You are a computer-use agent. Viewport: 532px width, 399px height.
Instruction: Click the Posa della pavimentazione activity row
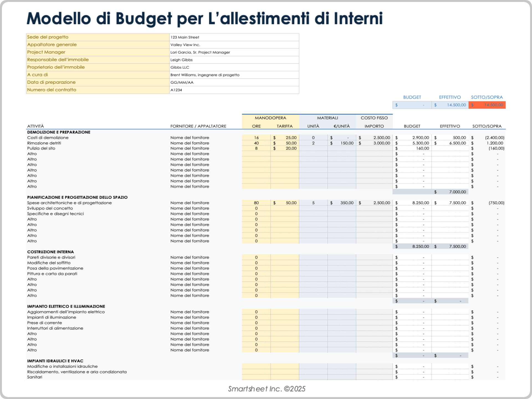(55, 268)
